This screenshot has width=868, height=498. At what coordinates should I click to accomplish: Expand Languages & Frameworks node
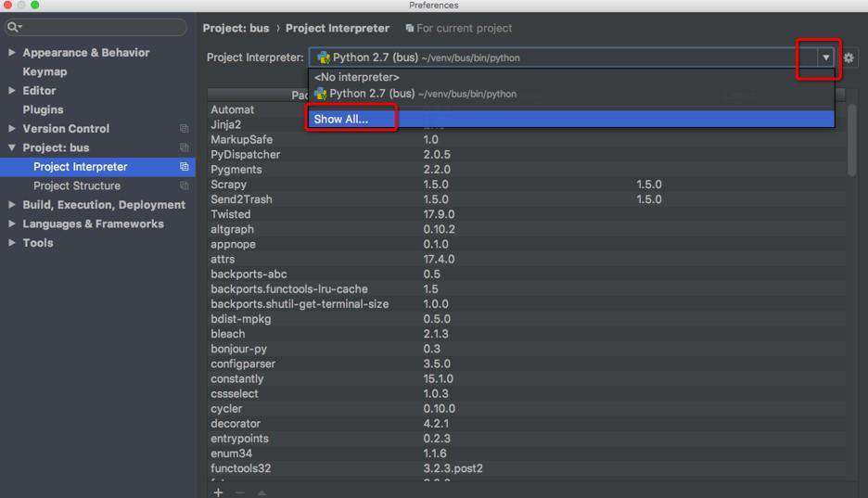point(12,223)
